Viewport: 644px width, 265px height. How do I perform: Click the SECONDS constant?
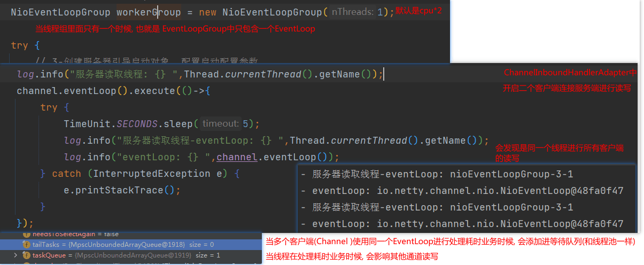point(137,124)
